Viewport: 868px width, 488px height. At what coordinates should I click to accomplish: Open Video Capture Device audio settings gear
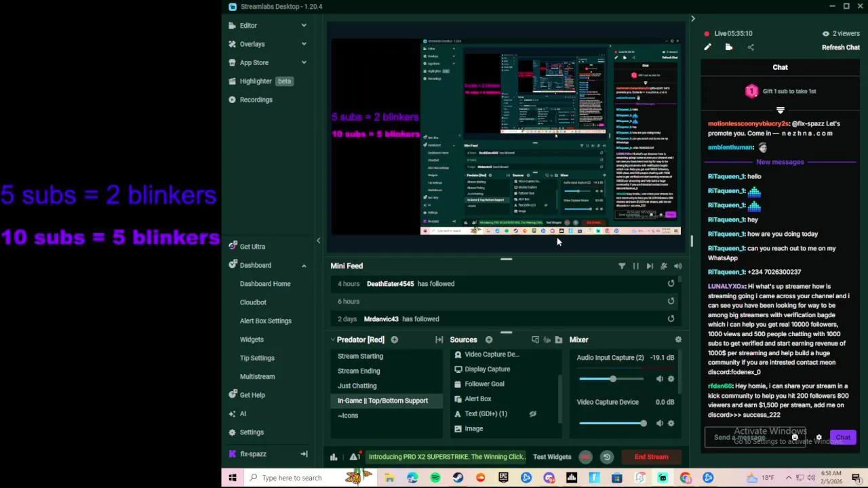(671, 424)
